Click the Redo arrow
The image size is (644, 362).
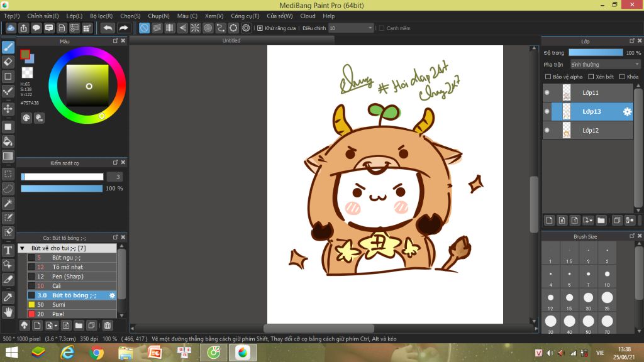[123, 28]
